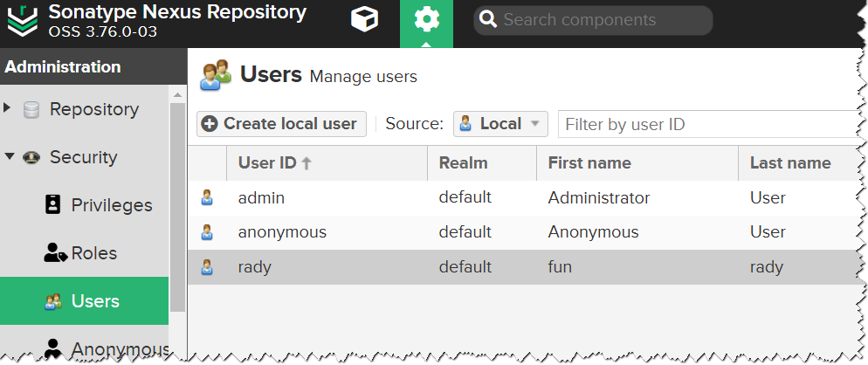Click the User ID sort arrow
This screenshot has height=365, width=868.
tap(307, 162)
